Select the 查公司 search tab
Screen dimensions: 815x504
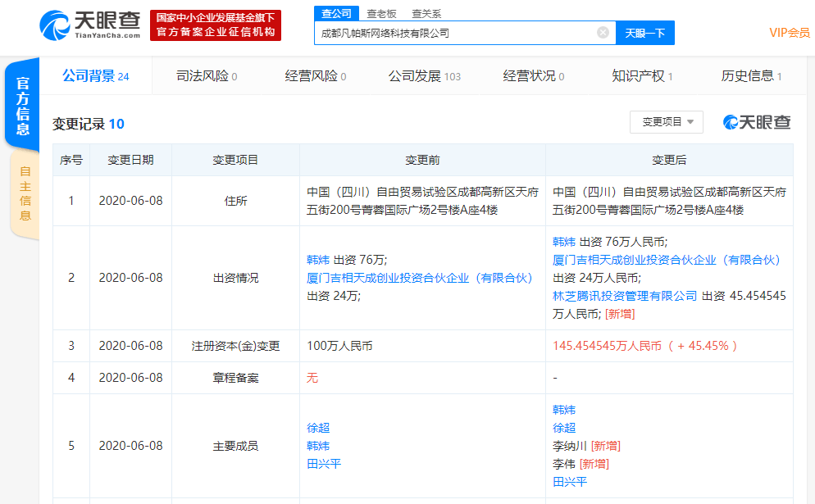click(x=336, y=13)
